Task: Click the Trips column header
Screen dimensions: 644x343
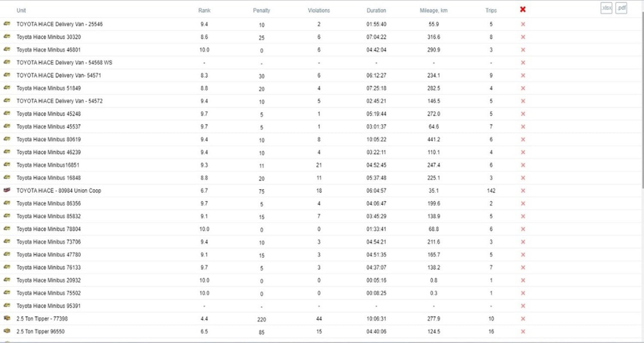Action: [491, 10]
